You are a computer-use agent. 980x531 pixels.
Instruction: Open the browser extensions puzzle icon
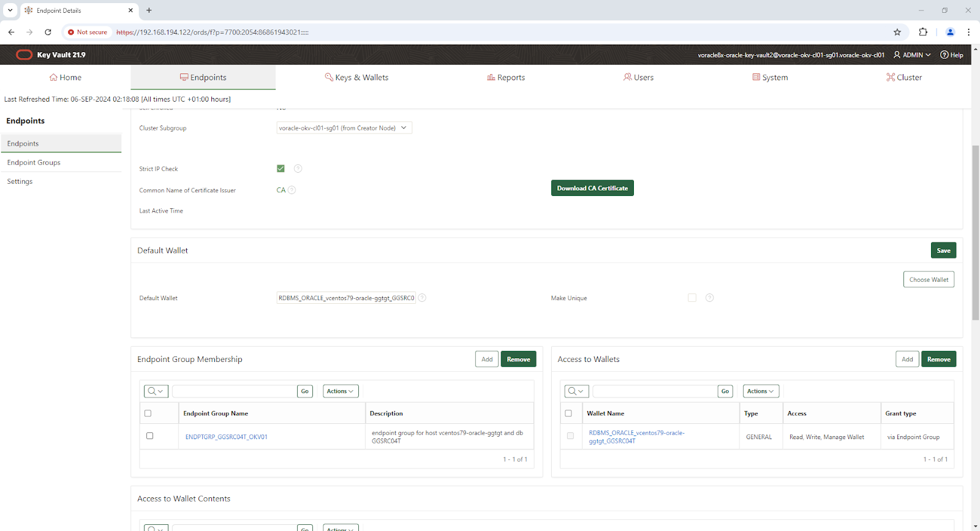click(x=923, y=32)
